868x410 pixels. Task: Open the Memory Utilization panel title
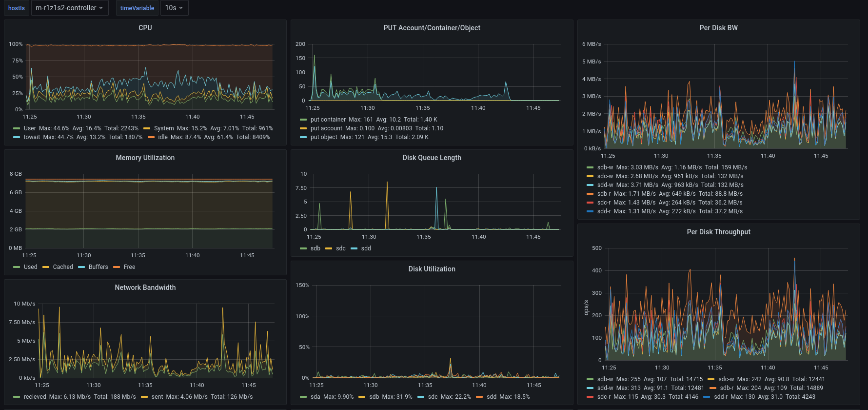[x=145, y=158]
